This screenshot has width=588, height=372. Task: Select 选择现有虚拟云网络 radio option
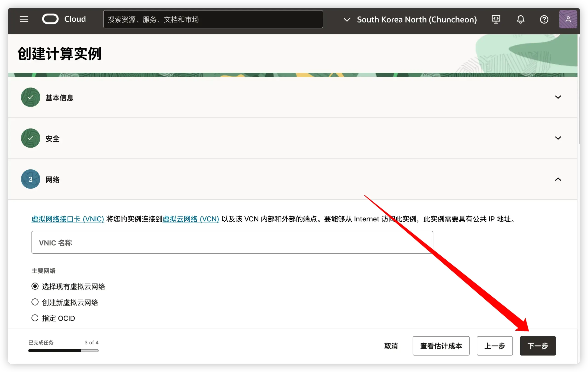[35, 286]
